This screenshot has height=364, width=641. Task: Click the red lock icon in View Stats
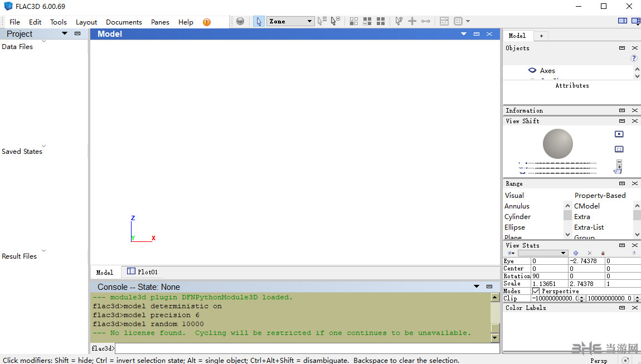click(x=603, y=253)
